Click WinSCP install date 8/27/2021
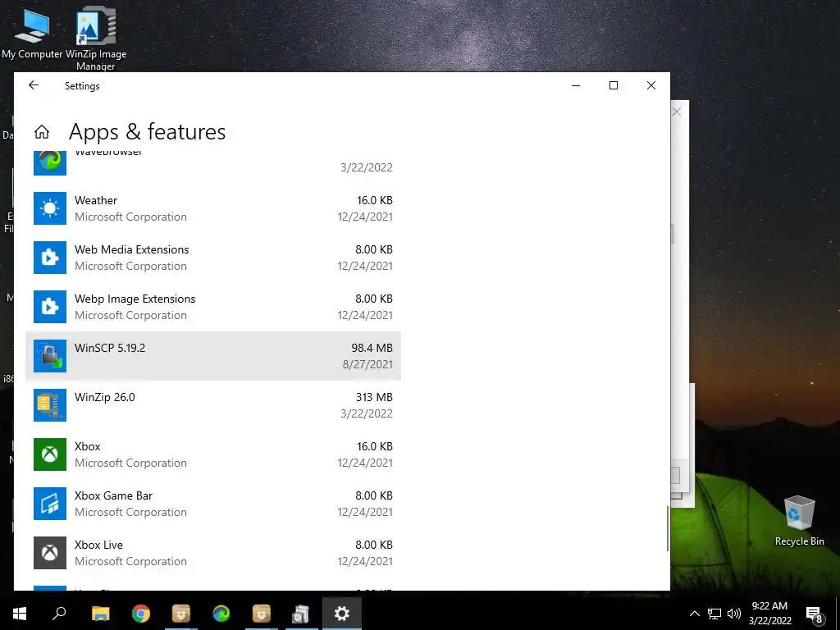The image size is (840, 630). (367, 364)
